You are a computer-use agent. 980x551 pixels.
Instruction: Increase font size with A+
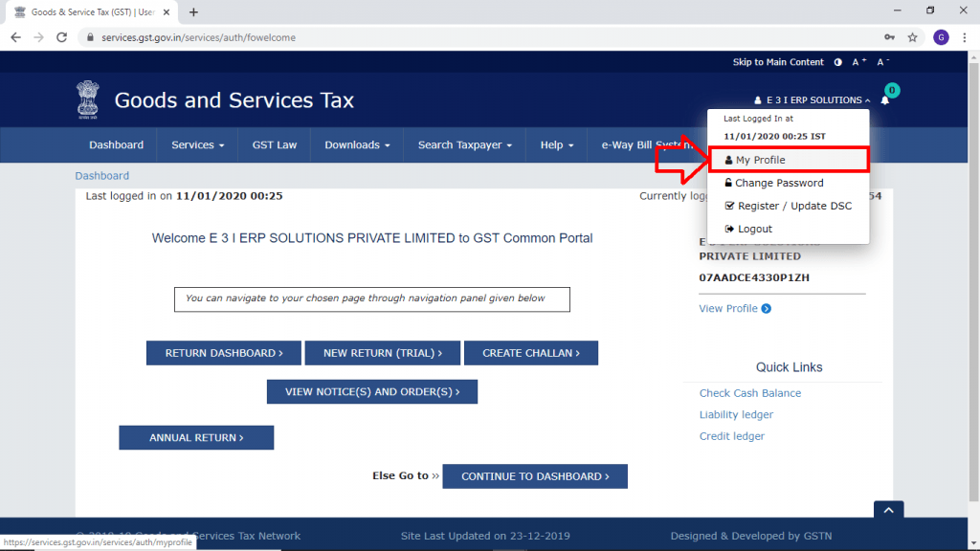click(858, 62)
